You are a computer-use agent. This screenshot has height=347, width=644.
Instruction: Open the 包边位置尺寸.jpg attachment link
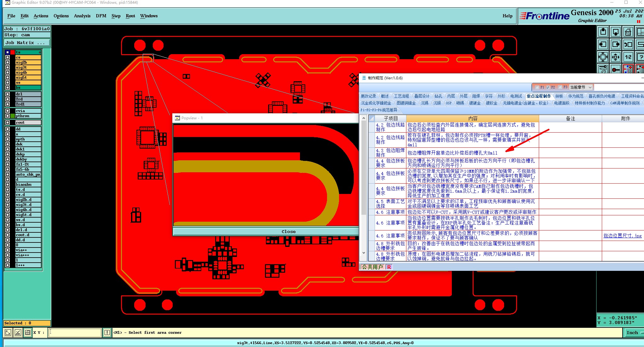pos(622,236)
